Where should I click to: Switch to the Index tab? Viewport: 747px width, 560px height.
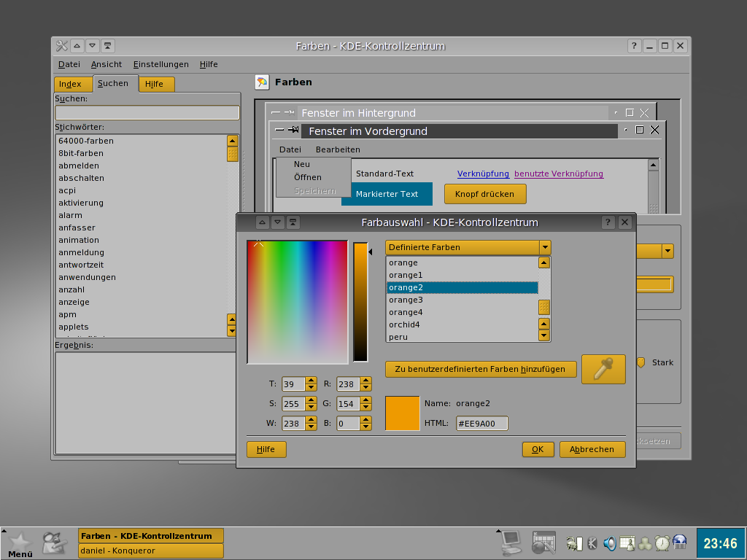point(73,84)
